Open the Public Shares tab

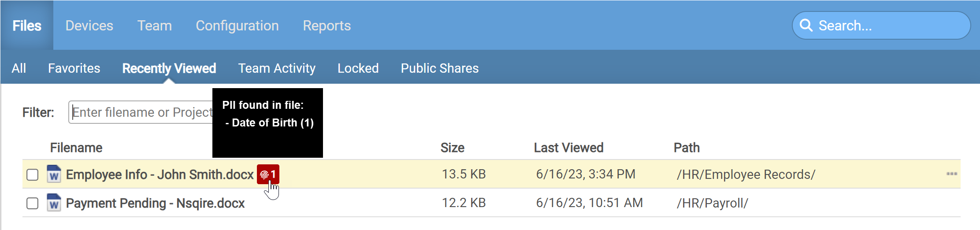tap(439, 68)
